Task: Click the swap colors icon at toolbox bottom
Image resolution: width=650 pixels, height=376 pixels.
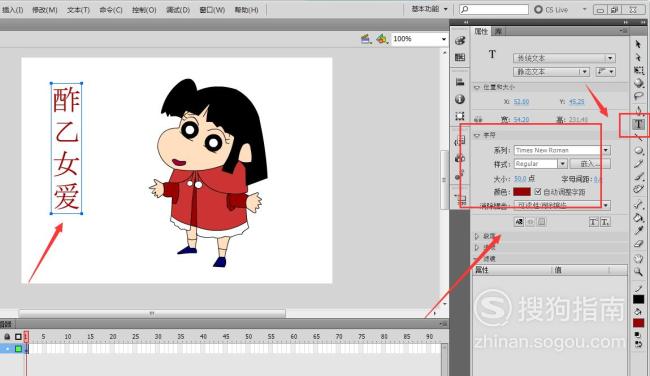Action: [638, 344]
